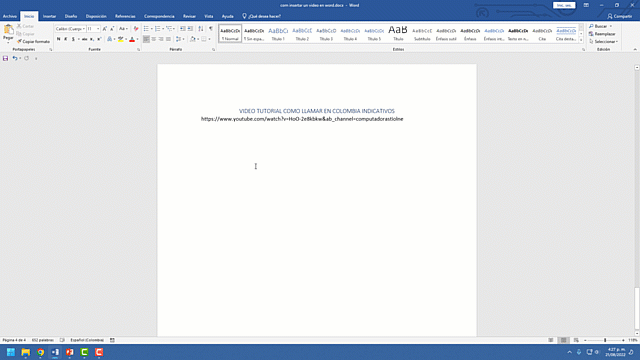The width and height of the screenshot is (640, 360).
Task: Increase font size with the grow-font icon
Action: point(105,29)
